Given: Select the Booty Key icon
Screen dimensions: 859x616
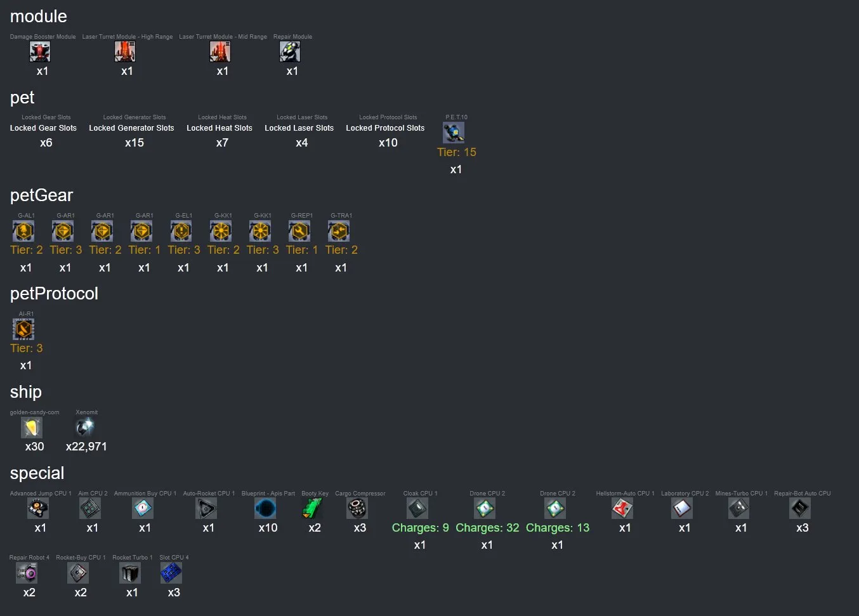Looking at the screenshot, I should pyautogui.click(x=312, y=509).
